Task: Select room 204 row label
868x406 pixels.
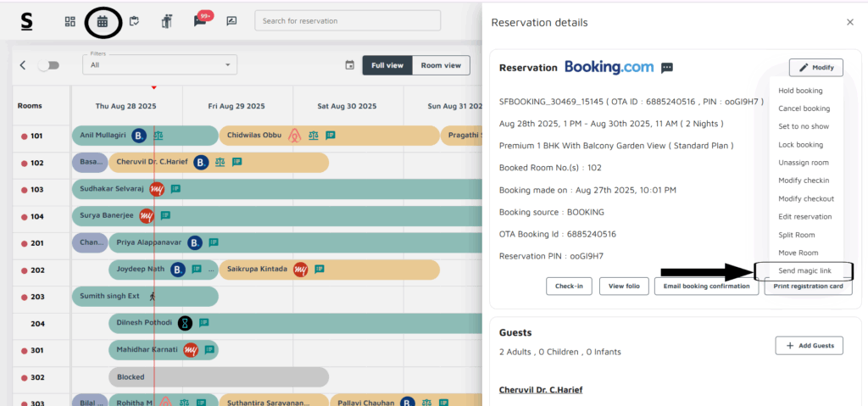Action: coord(37,324)
